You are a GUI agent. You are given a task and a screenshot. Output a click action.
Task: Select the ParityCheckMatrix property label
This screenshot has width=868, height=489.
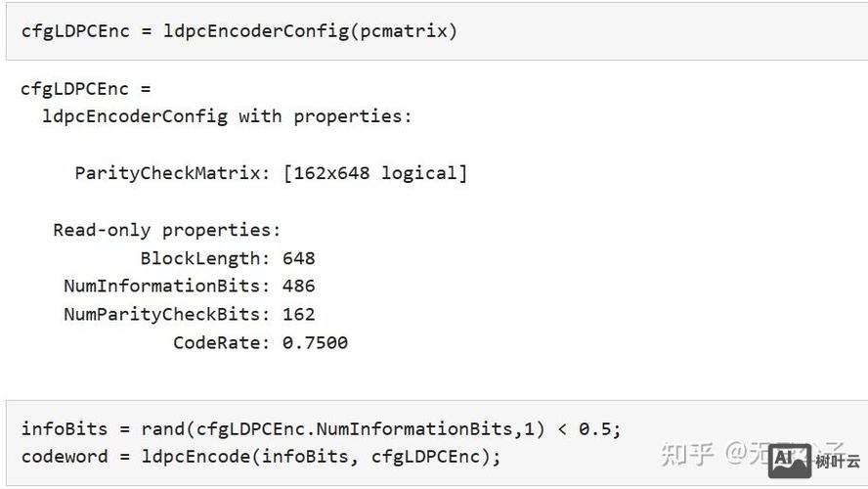click(171, 173)
